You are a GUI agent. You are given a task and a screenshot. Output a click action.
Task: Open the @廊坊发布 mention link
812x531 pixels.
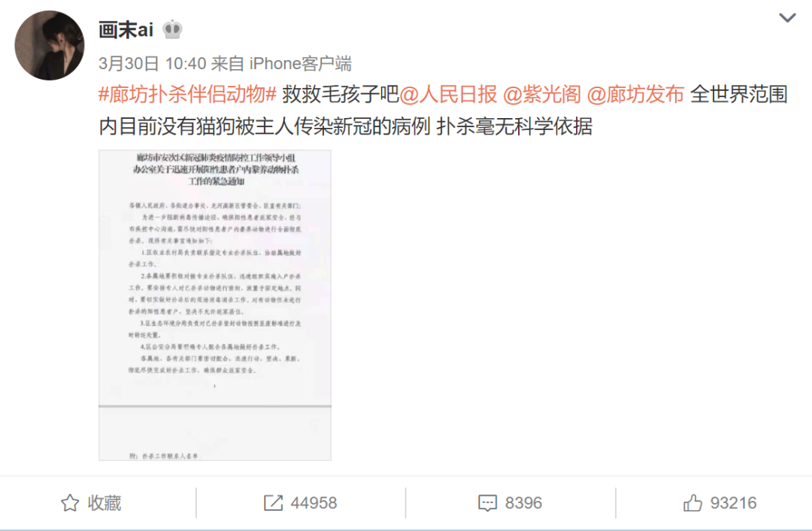(x=635, y=95)
